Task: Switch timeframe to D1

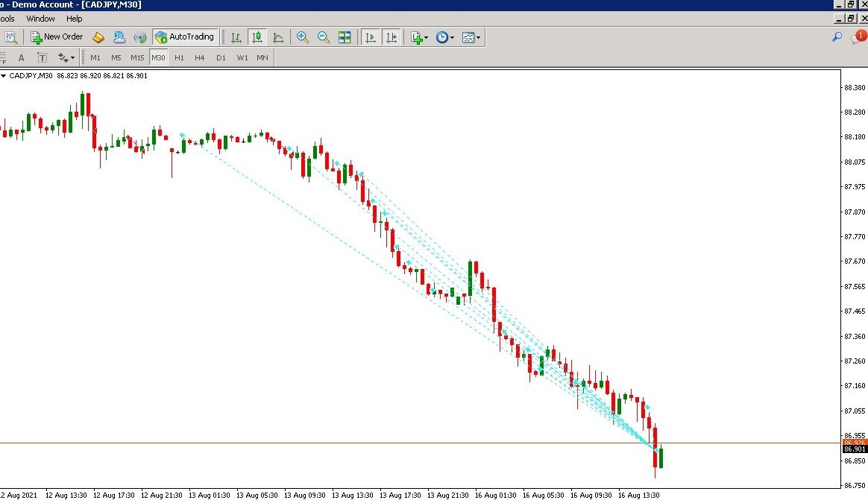Action: pyautogui.click(x=221, y=57)
